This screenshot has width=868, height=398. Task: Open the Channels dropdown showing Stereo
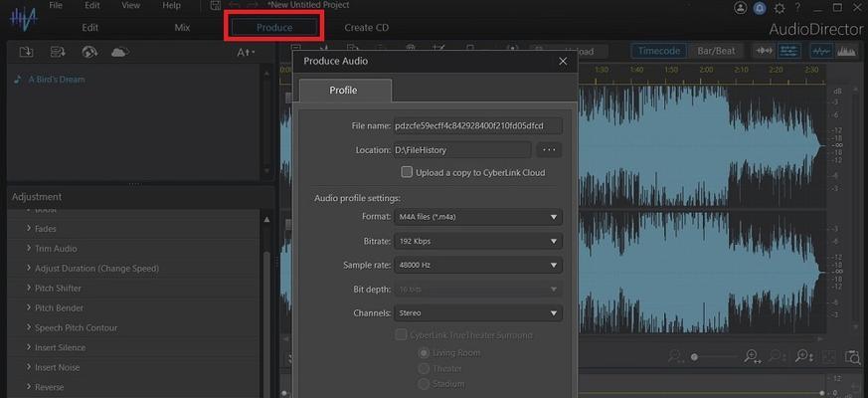(x=477, y=313)
